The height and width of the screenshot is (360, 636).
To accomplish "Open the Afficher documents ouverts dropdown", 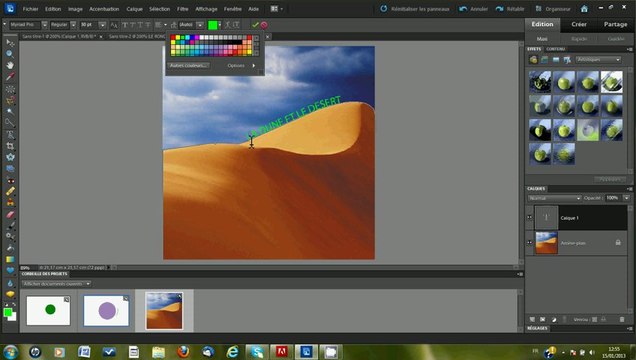I will (x=56, y=284).
